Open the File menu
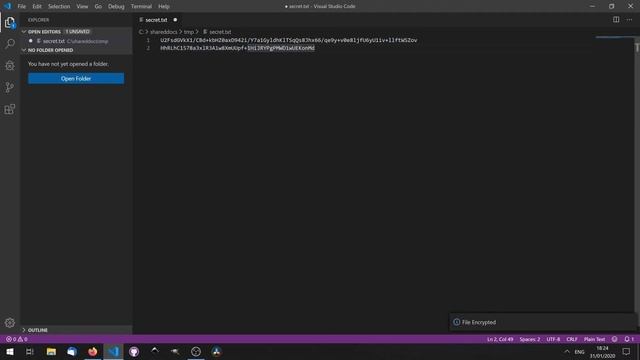This screenshot has height=360, width=640. coord(22,6)
